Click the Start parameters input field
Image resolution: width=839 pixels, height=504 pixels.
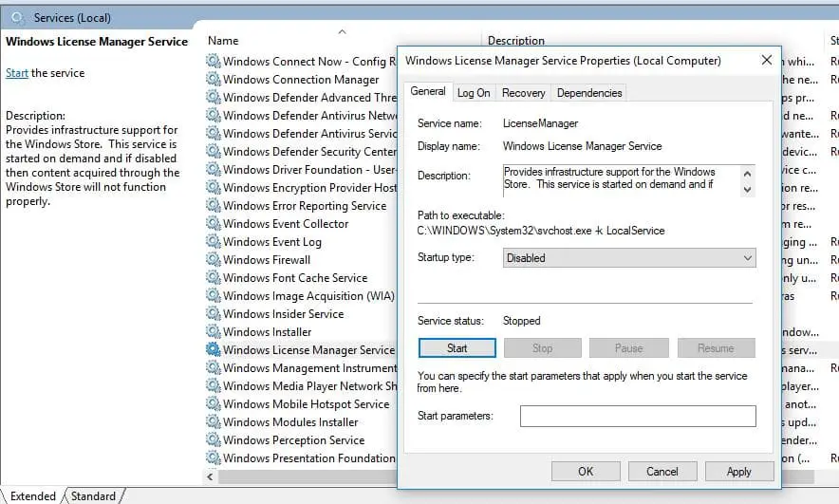(638, 416)
